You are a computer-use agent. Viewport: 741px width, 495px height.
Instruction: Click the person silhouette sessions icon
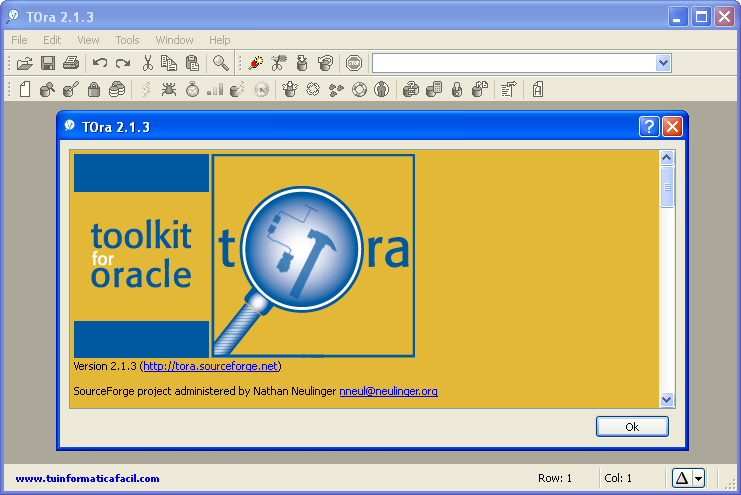tap(381, 89)
